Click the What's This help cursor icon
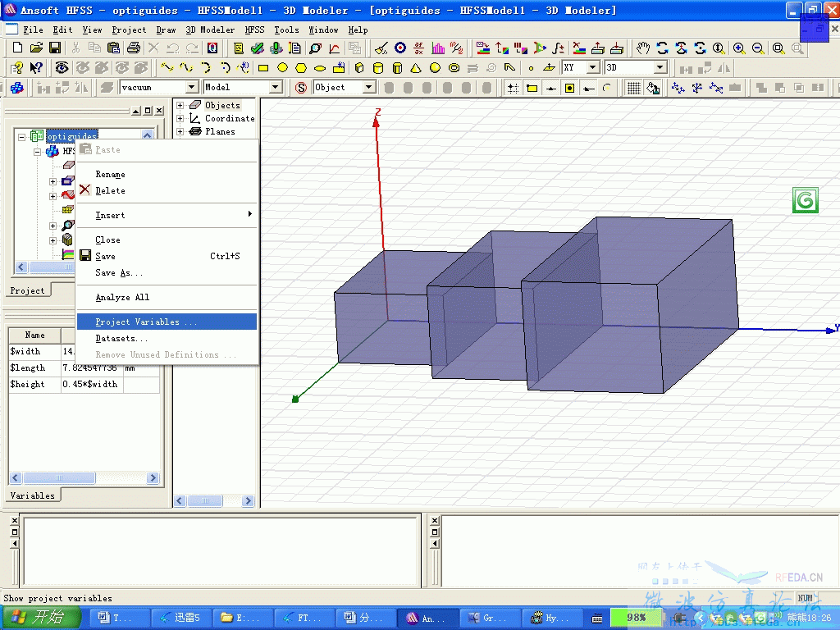Image resolution: width=840 pixels, height=630 pixels. coord(36,68)
